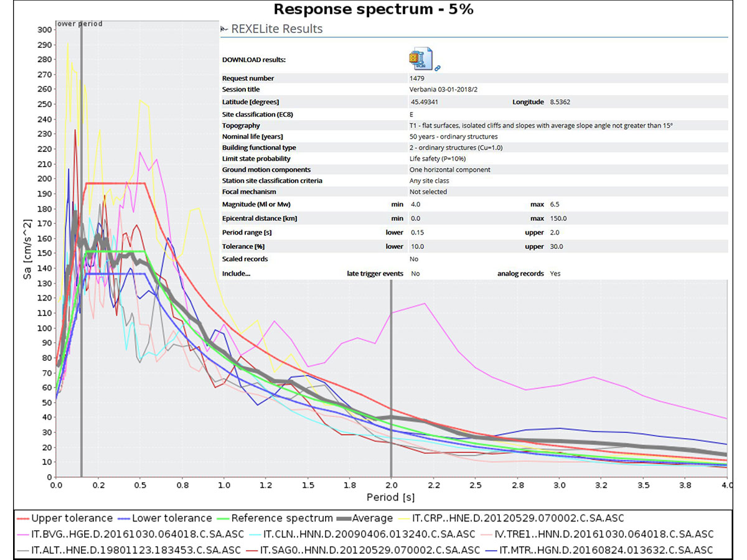Select the Average legend entry
Viewport: 747px width, 560px height.
tap(365, 518)
